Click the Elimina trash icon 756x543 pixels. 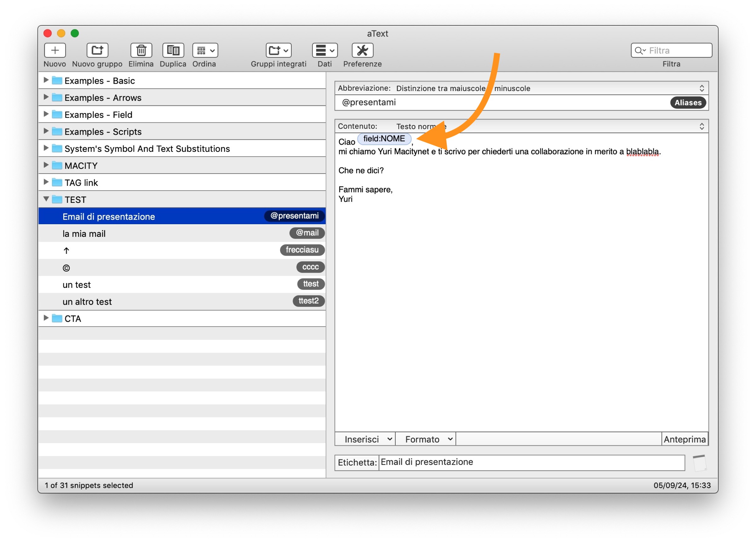pos(141,50)
